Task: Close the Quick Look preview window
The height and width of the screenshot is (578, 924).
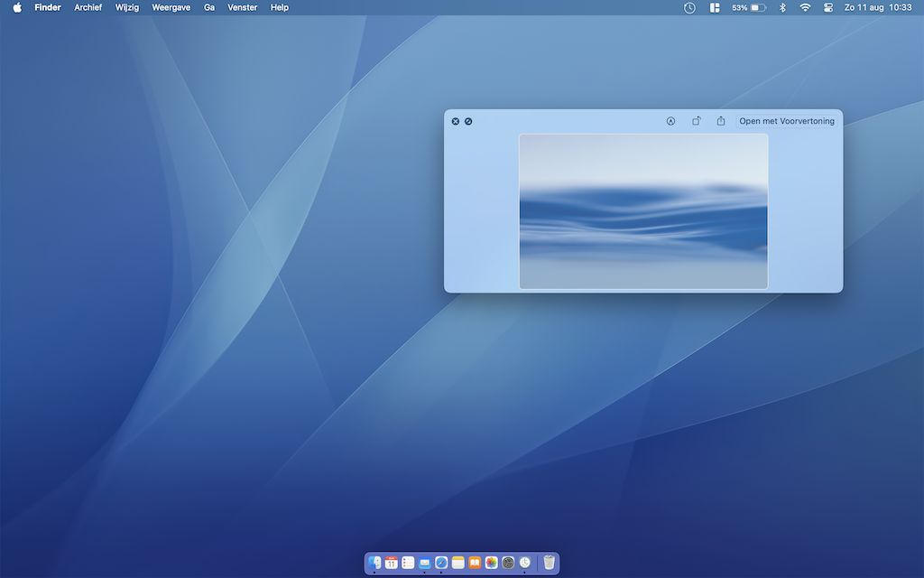Action: coord(456,122)
